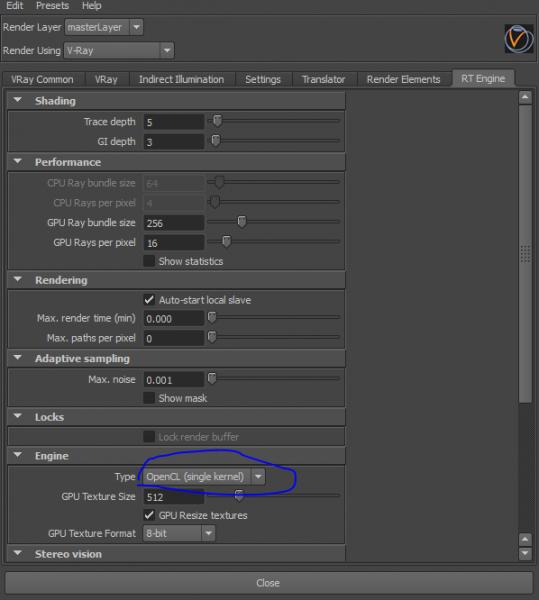Collapse the Locks section

point(18,416)
